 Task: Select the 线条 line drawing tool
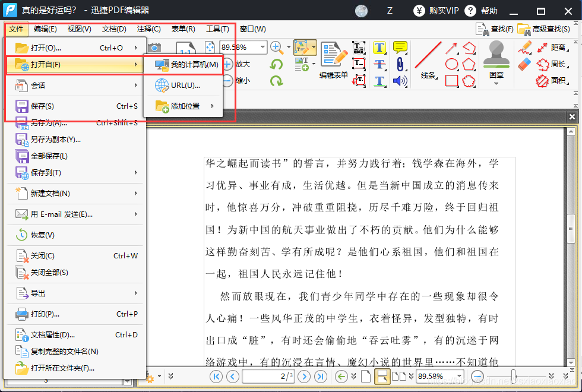(x=428, y=60)
